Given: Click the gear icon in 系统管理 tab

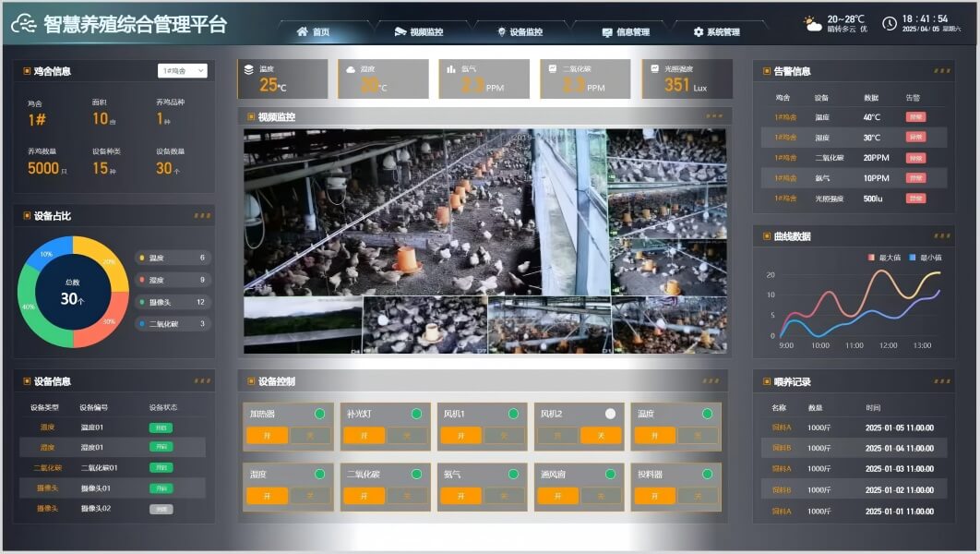Looking at the screenshot, I should (x=698, y=32).
